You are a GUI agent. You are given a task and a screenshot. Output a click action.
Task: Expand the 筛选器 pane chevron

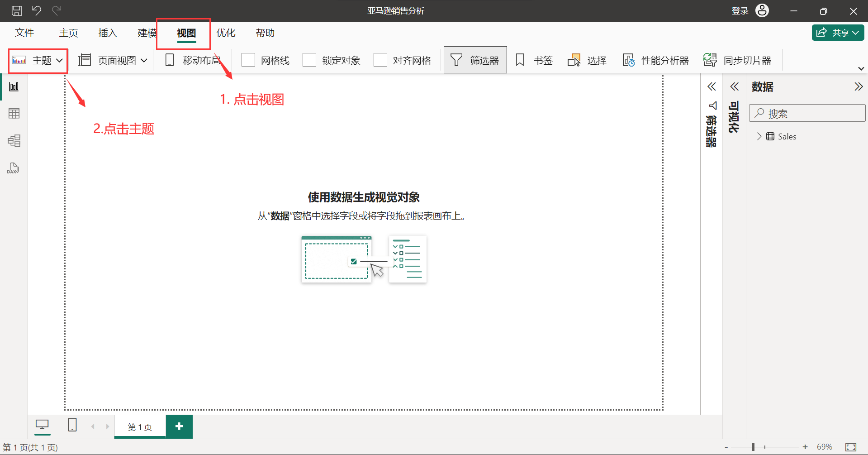coord(711,86)
